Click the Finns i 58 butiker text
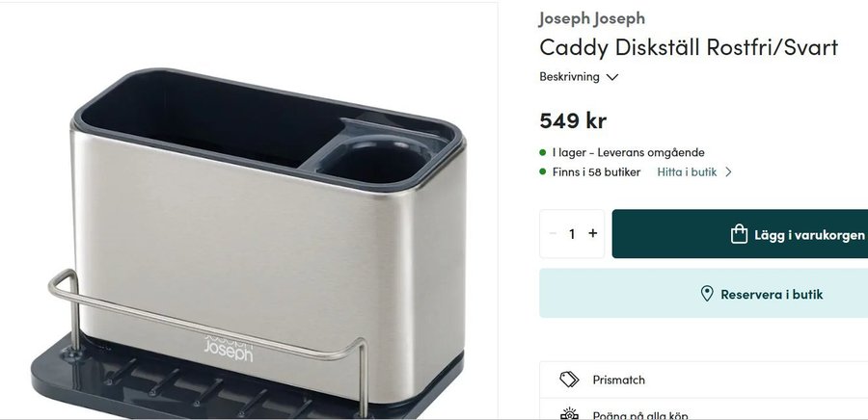Screen dimensions: 868x420 pyautogui.click(x=596, y=171)
